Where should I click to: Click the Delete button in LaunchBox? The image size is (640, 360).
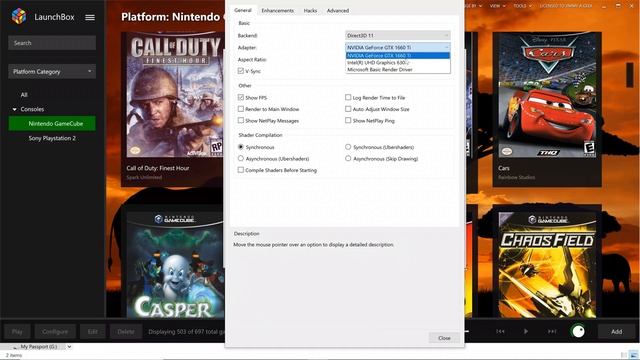[126, 331]
